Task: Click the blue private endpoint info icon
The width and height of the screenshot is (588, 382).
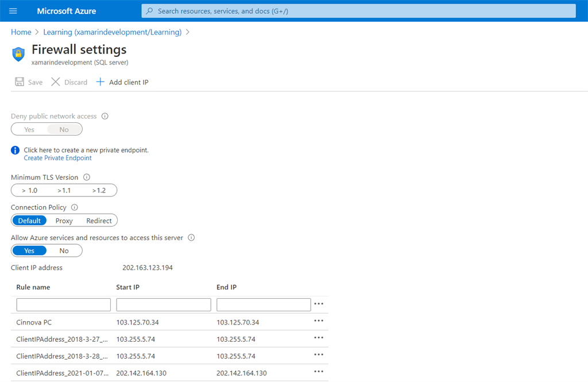Action: pyautogui.click(x=15, y=150)
